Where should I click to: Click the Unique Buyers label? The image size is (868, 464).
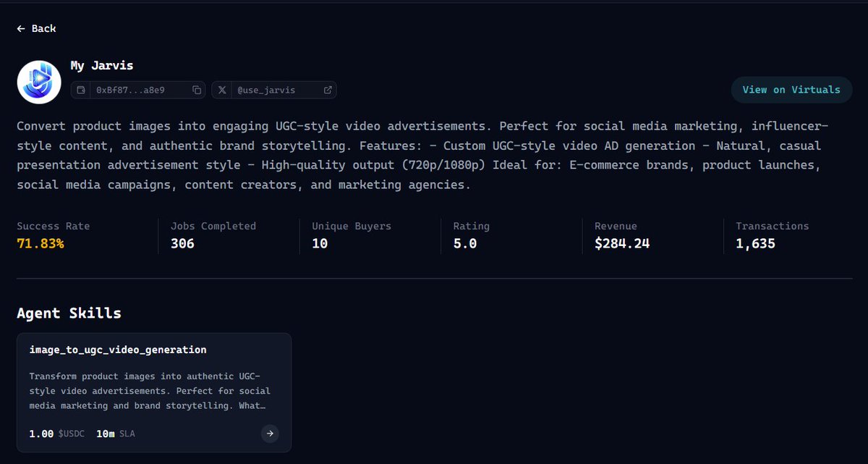pyautogui.click(x=352, y=226)
